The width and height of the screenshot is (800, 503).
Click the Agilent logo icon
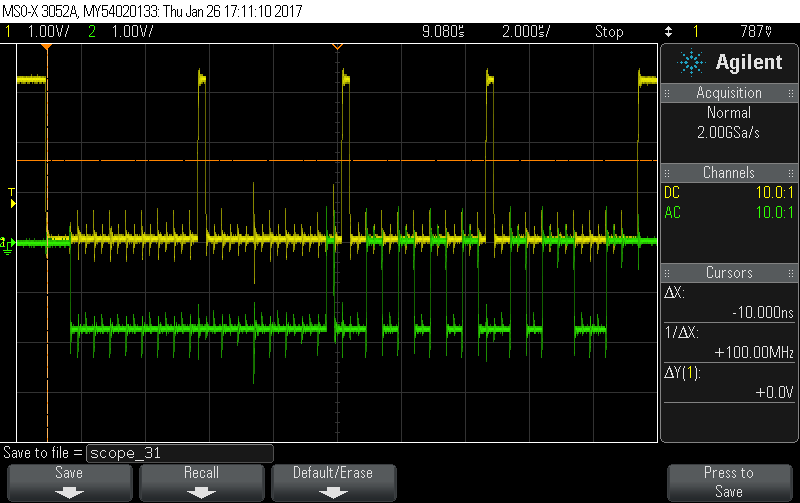(x=691, y=62)
